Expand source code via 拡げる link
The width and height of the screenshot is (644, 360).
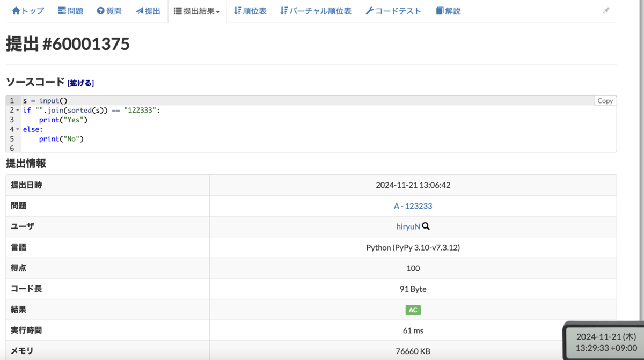pyautogui.click(x=80, y=83)
